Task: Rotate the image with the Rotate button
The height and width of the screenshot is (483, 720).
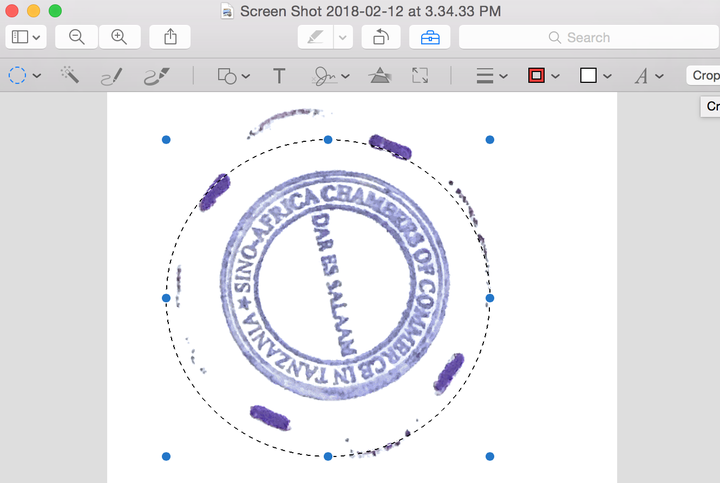Action: point(381,37)
